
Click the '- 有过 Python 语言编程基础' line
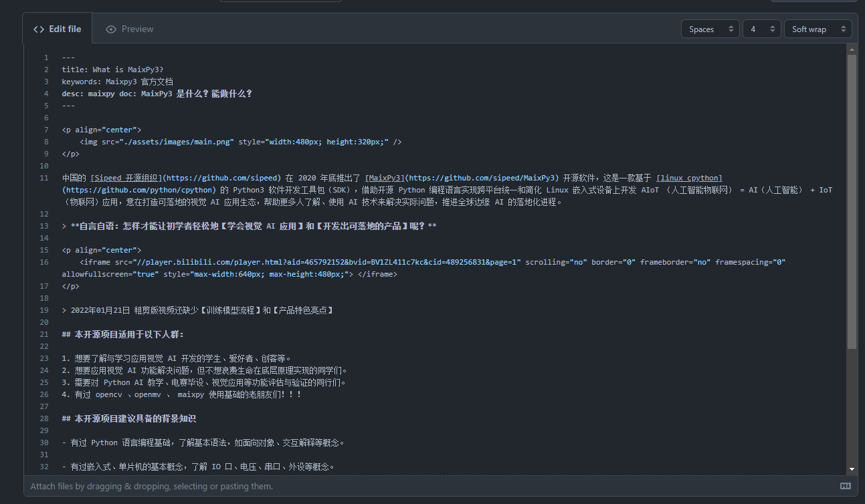pos(203,443)
